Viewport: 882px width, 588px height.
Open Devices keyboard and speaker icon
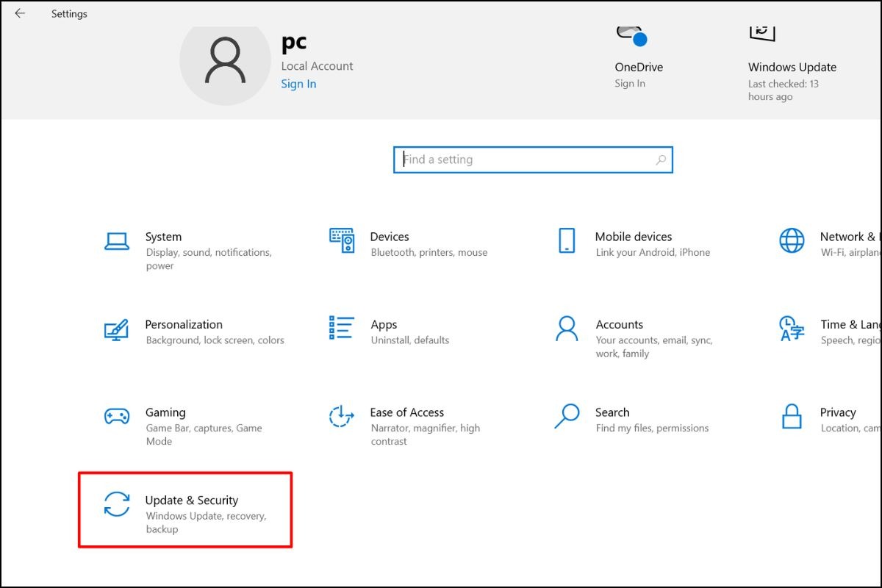(342, 240)
